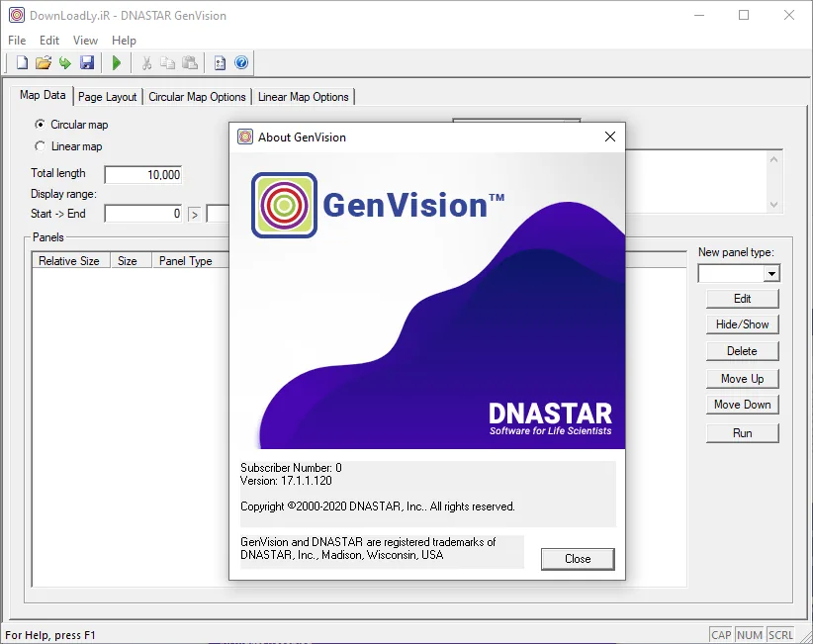Click the Cut scissors toolbar icon
Screen dimensions: 813x644
pos(146,62)
